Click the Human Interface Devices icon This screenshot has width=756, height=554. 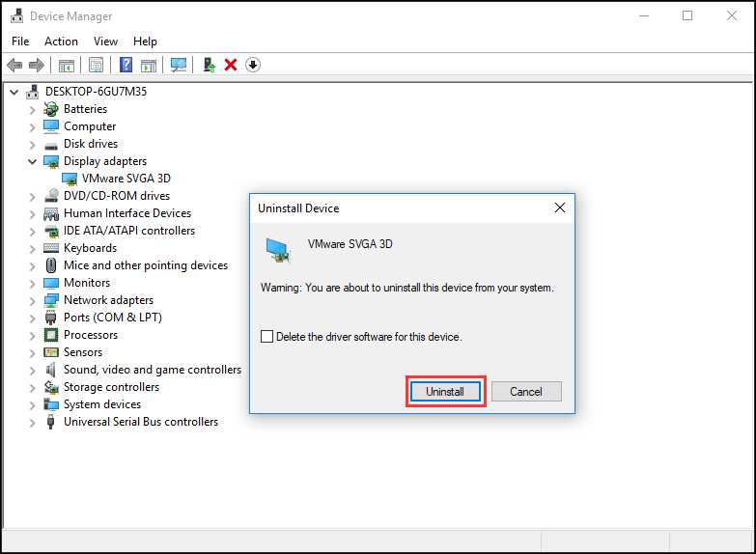coord(51,213)
